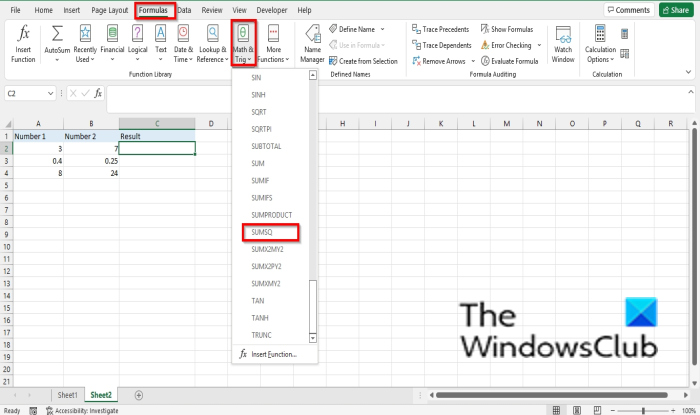
Task: Open the Comments pane
Action: (x=629, y=10)
